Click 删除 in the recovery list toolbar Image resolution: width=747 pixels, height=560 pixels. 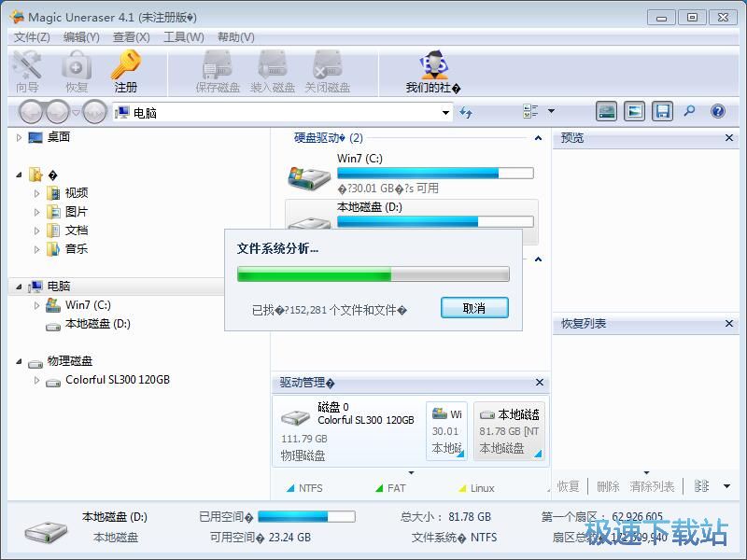(x=608, y=486)
